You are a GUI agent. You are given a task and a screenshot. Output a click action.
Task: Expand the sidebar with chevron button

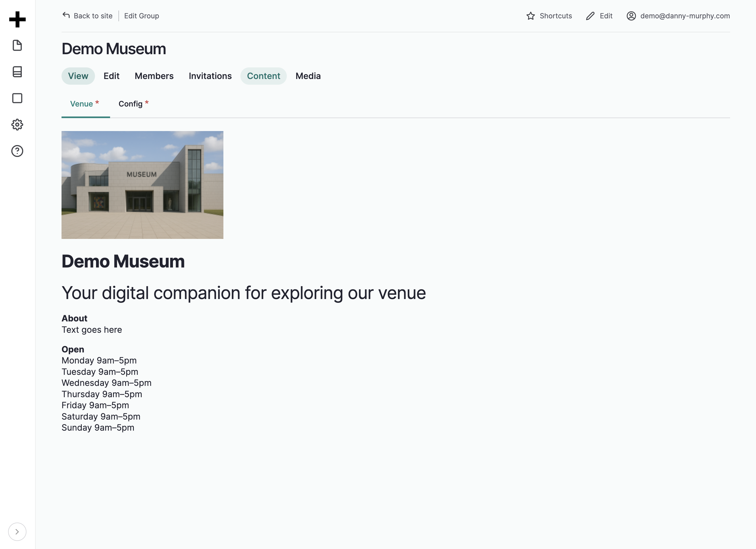click(17, 532)
